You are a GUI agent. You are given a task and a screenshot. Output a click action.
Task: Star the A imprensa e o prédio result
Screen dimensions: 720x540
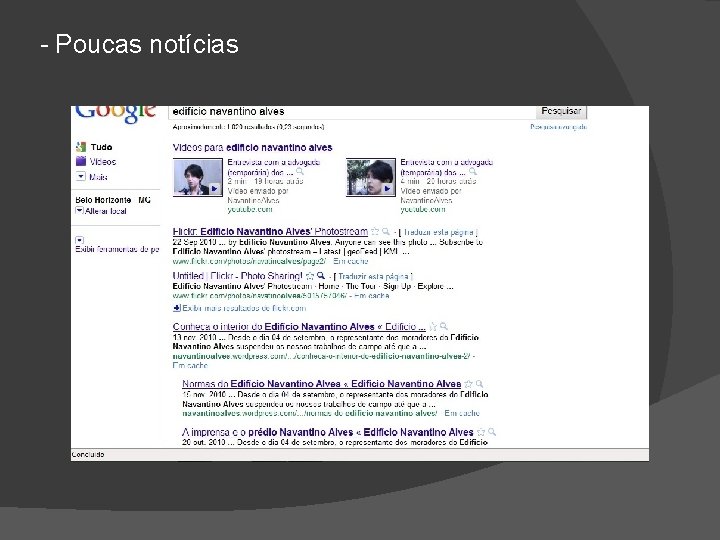click(x=481, y=432)
